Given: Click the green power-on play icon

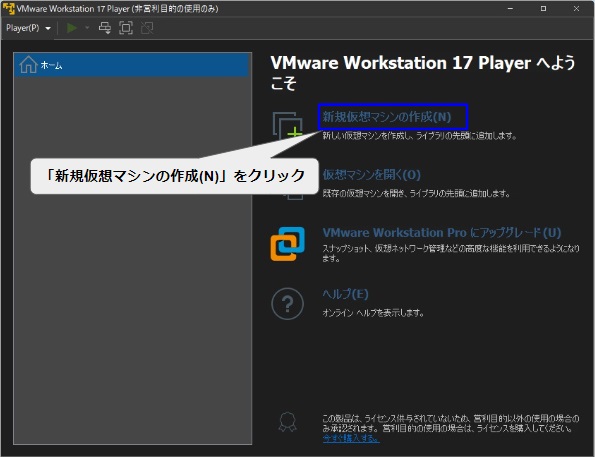Looking at the screenshot, I should click(72, 28).
